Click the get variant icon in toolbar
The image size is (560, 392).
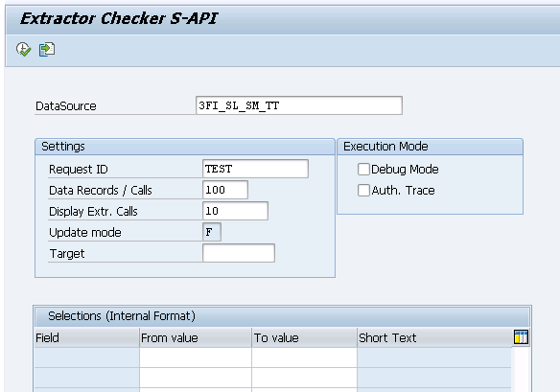point(47,49)
